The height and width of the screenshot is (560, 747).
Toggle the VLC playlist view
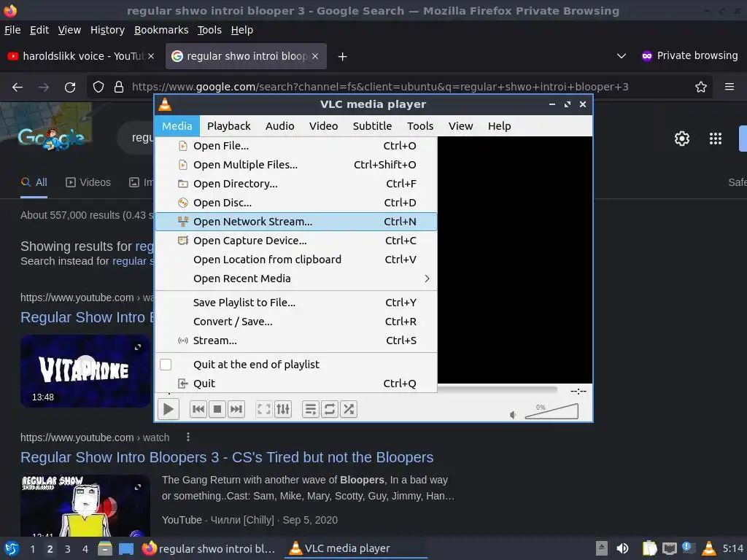311,409
